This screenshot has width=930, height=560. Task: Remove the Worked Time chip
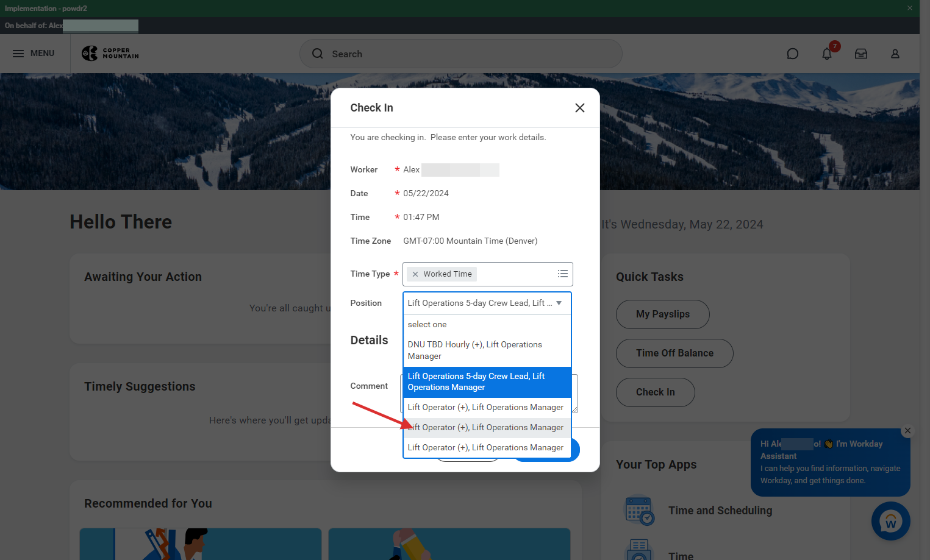pyautogui.click(x=415, y=274)
